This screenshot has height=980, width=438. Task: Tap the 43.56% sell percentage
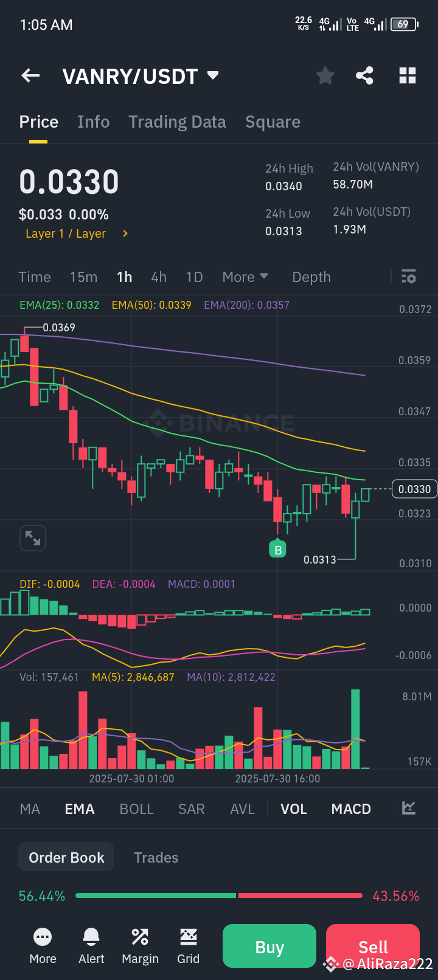pos(396,896)
